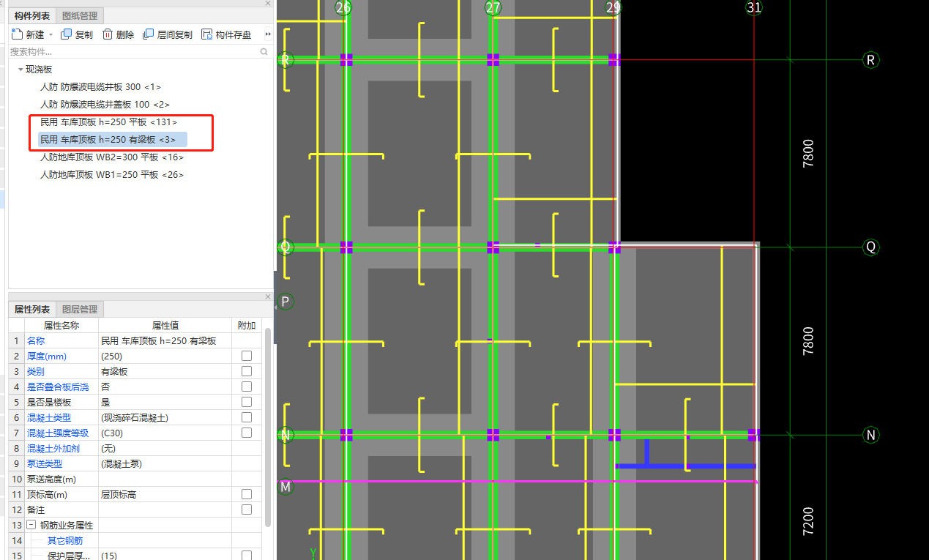This screenshot has height=560, width=929.
Task: Switch to the 图纸管理 tab
Action: point(81,15)
